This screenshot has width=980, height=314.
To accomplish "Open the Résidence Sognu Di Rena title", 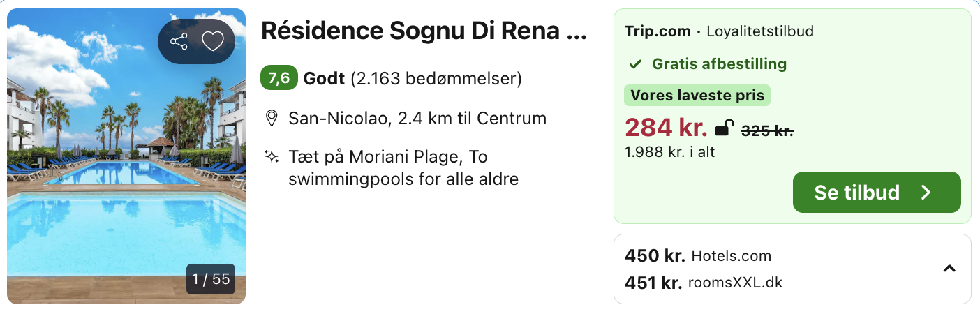I will (424, 31).
